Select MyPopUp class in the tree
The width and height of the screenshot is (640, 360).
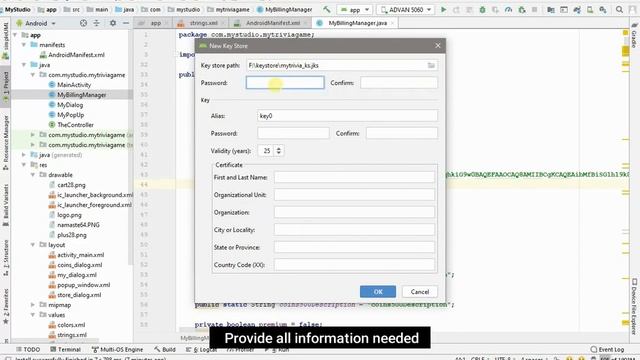(66, 115)
